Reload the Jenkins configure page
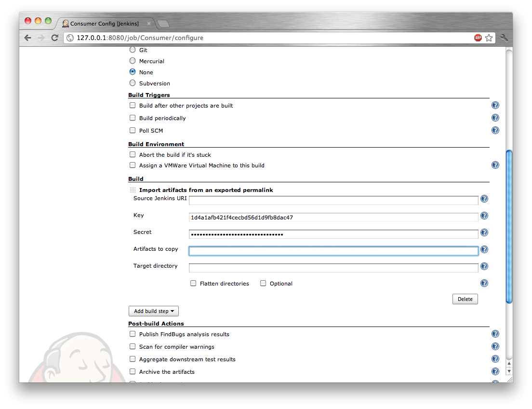The height and width of the screenshot is (409, 532). 54,38
